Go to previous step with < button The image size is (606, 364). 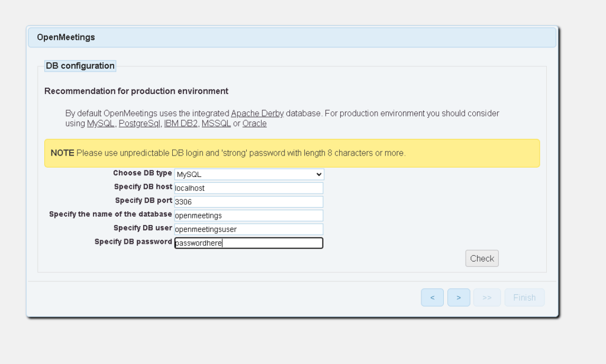click(x=432, y=298)
